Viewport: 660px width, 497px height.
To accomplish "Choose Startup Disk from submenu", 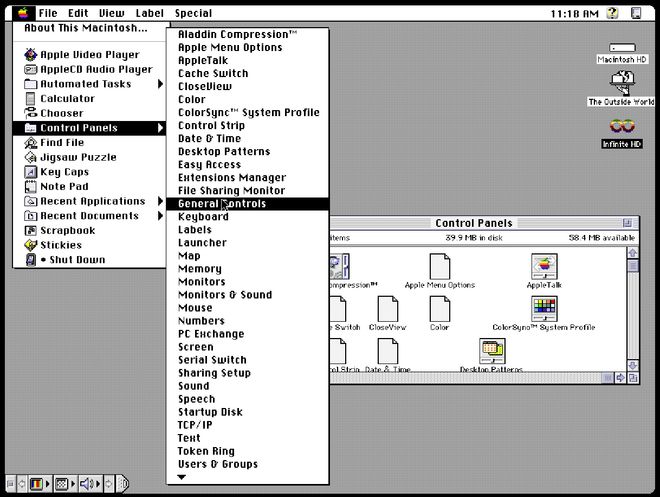I will (x=248, y=412).
